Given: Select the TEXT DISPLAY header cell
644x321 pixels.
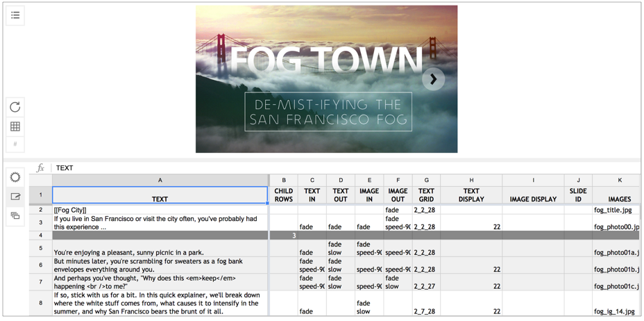Looking at the screenshot, I should [471, 195].
